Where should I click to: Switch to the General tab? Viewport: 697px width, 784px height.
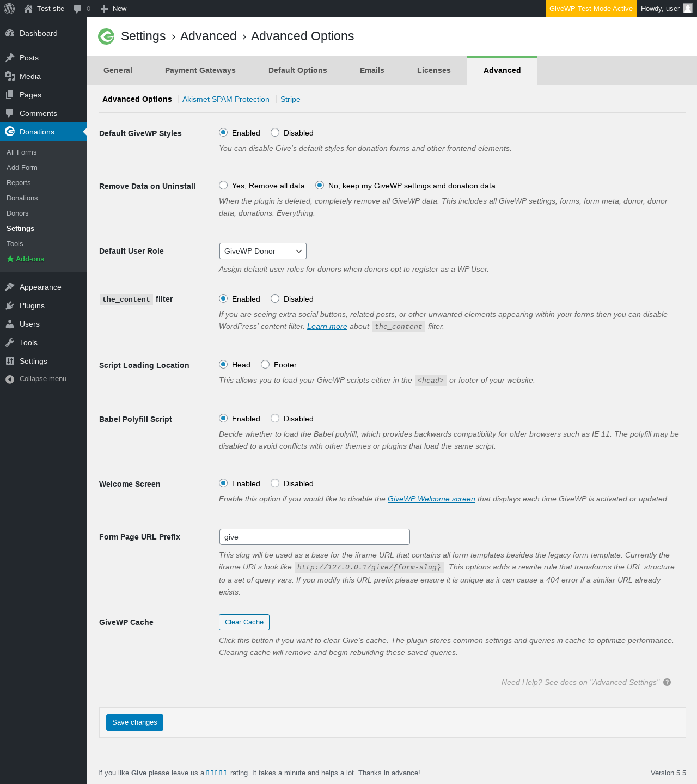[118, 70]
